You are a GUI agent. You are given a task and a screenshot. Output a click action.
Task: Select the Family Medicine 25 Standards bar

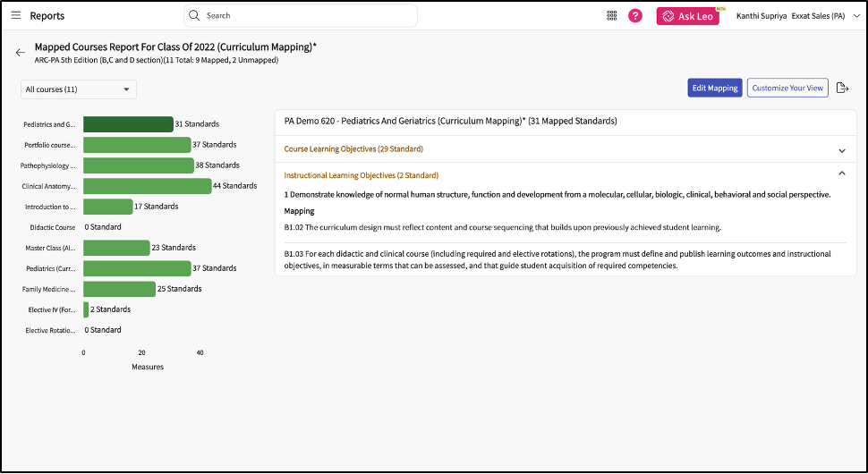(119, 289)
